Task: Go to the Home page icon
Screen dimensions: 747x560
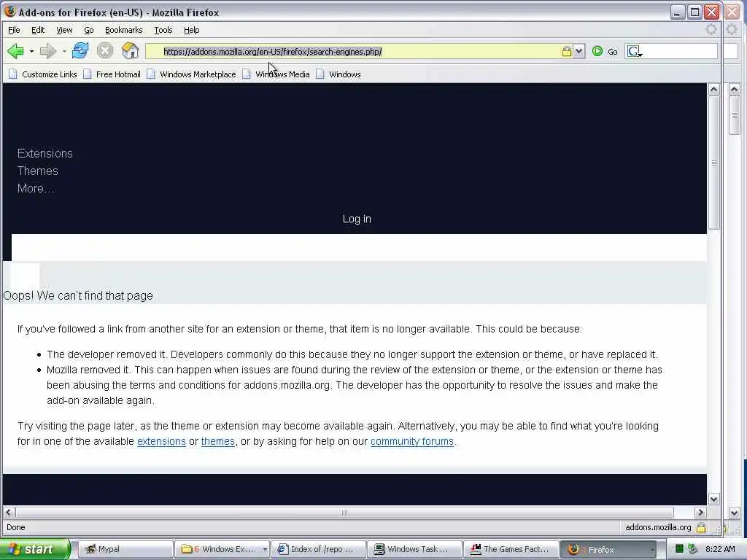Action: coord(130,50)
